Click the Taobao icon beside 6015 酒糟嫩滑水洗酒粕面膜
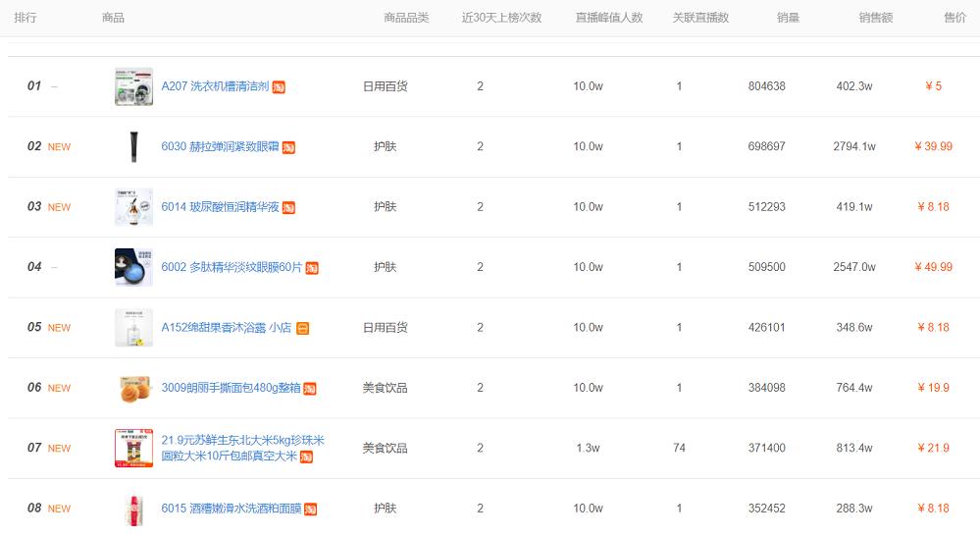This screenshot has height=537, width=980. [x=311, y=510]
